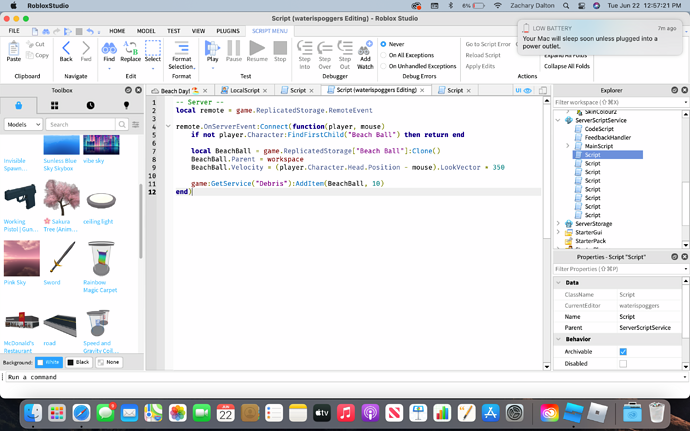
Task: Open the Toolbox Creations lightbulb tab
Action: click(126, 105)
